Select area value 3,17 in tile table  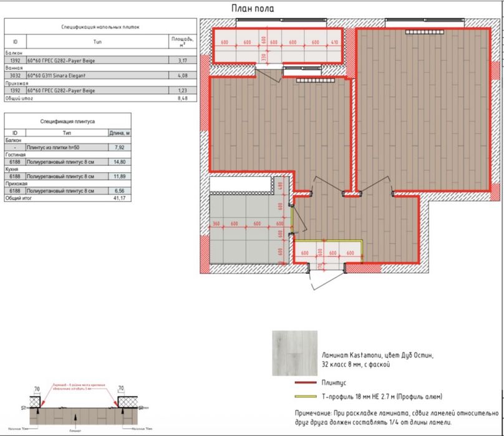182,61
